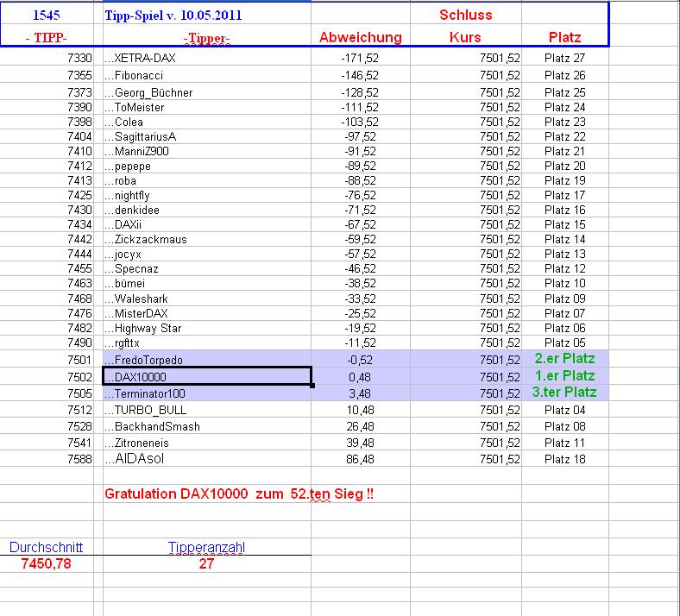Image resolution: width=680 pixels, height=616 pixels.
Task: Select the BackhandSmash cell
Action: (x=207, y=426)
